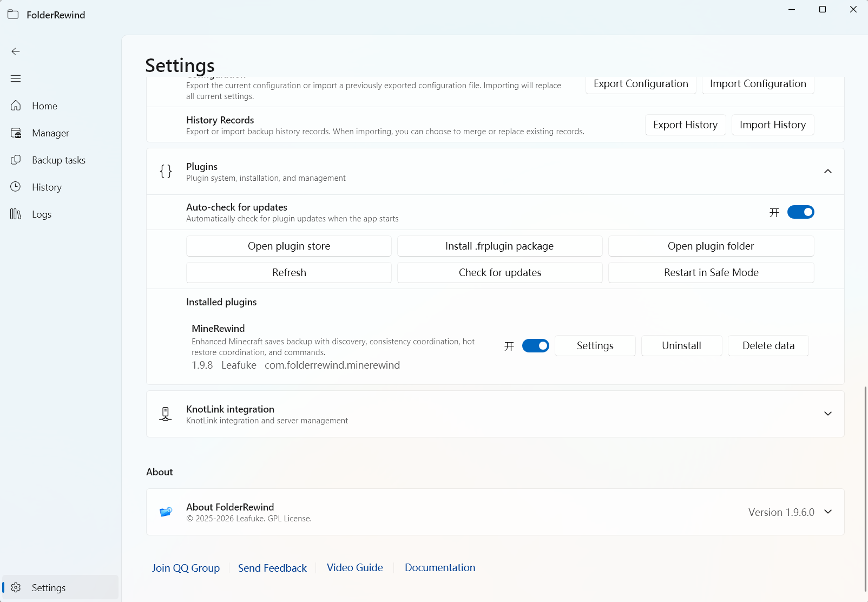This screenshot has height=602, width=868.
Task: Expand About FolderRewind version chevron
Action: pyautogui.click(x=827, y=512)
